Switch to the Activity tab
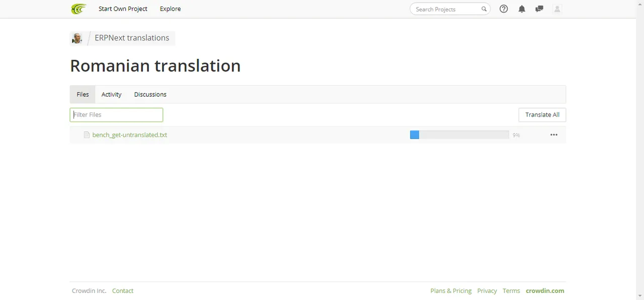 [x=111, y=94]
